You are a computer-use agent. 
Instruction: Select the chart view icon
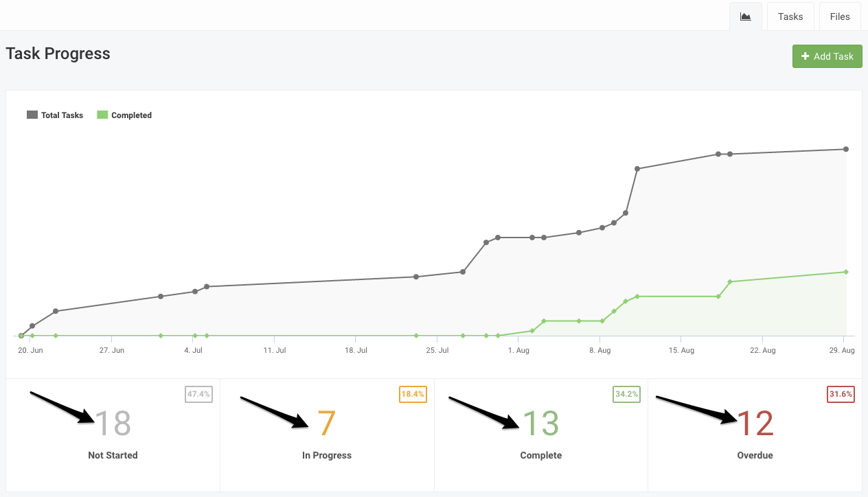[746, 16]
